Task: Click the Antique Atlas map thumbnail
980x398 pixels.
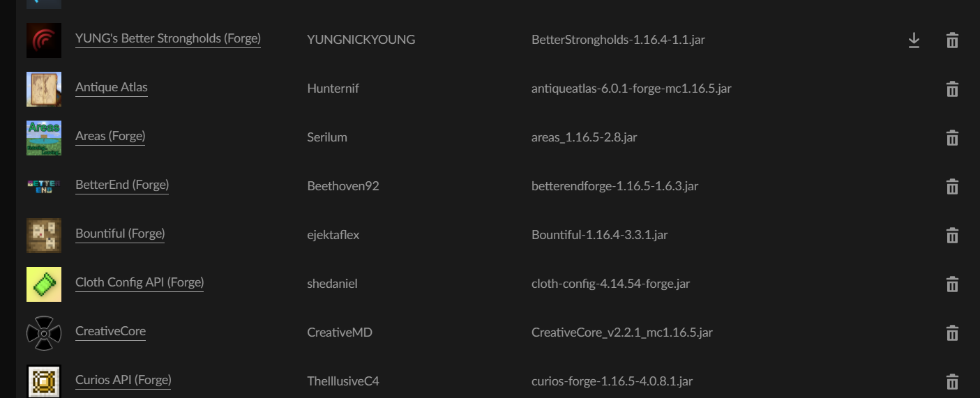Action: pyautogui.click(x=44, y=89)
